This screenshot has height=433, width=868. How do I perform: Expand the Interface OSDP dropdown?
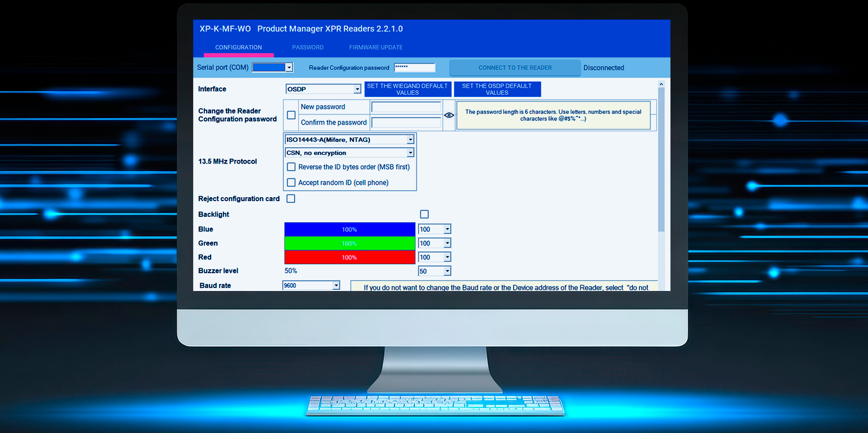click(357, 89)
